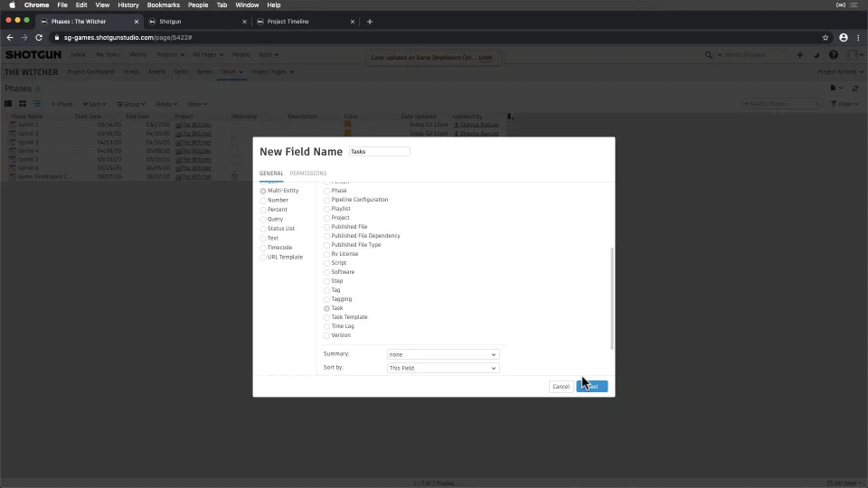Expand the Projects menu
Image resolution: width=868 pixels, height=488 pixels.
pyautogui.click(x=170, y=55)
